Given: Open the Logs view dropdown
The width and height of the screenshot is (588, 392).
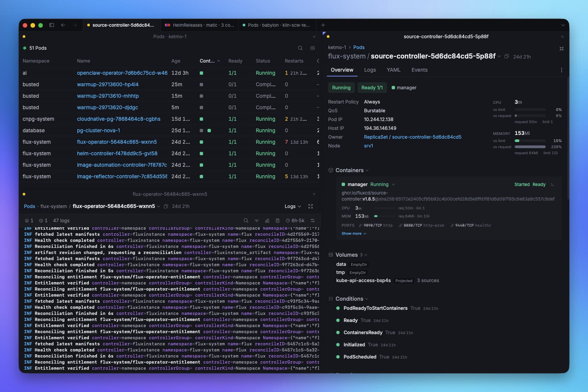Looking at the screenshot, I should (x=293, y=206).
